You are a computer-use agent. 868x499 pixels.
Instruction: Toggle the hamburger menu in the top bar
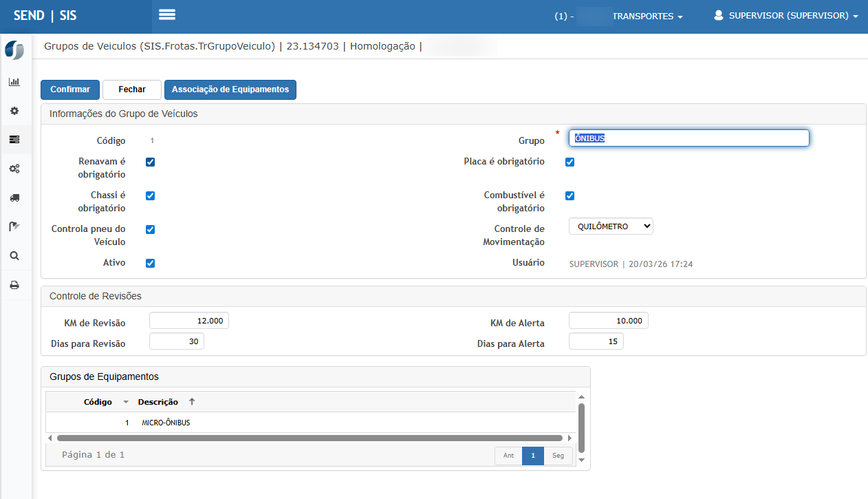tap(167, 15)
